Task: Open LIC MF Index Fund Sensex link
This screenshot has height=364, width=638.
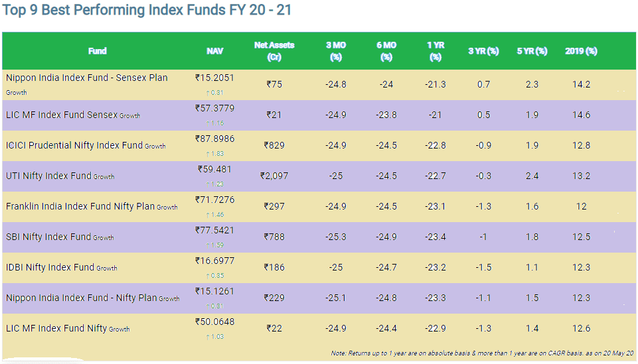Action: click(62, 115)
